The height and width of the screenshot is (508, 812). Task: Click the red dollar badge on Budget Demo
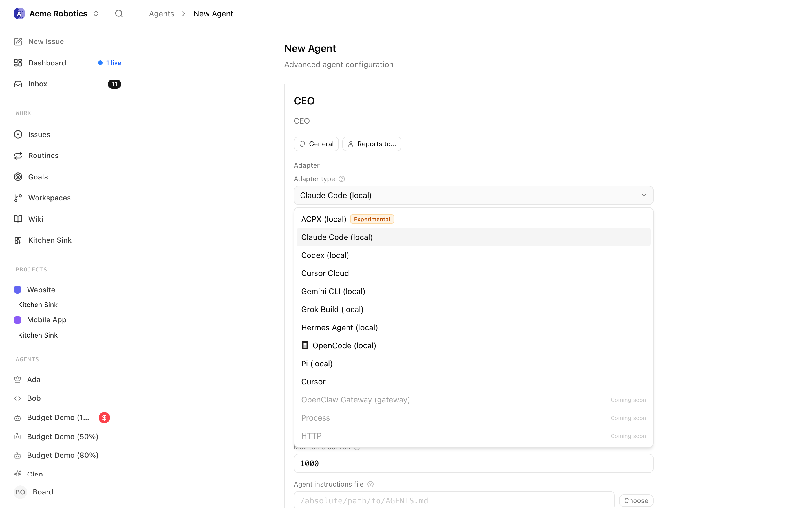tap(104, 418)
